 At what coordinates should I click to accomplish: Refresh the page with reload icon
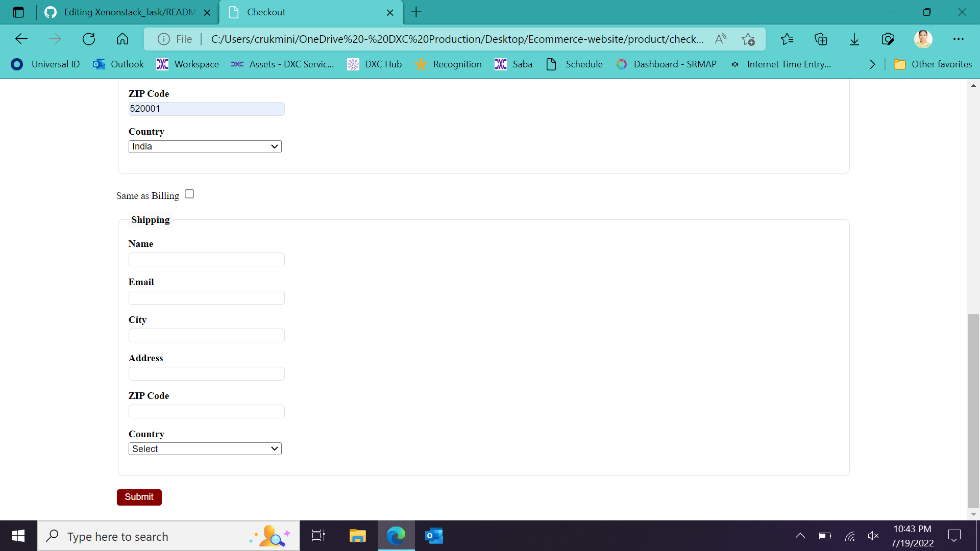[89, 39]
